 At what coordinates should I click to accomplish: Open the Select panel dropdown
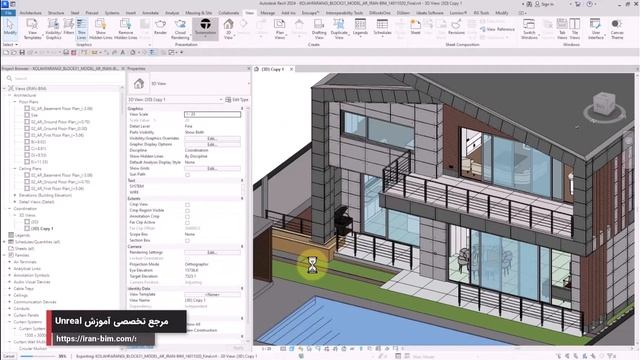coord(10,44)
